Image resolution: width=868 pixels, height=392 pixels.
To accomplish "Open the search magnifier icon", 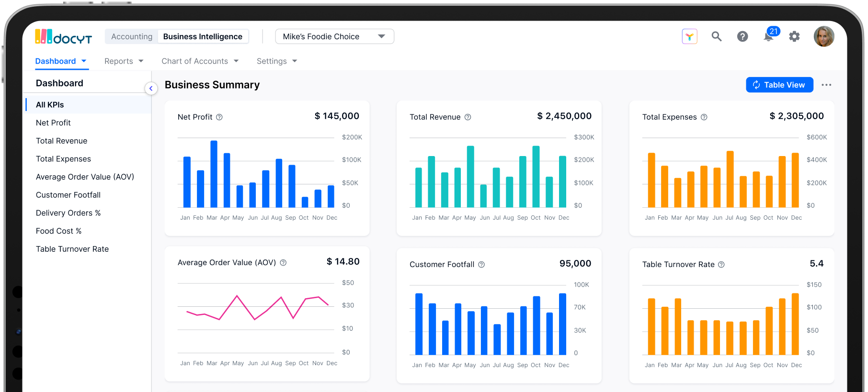I will (716, 36).
